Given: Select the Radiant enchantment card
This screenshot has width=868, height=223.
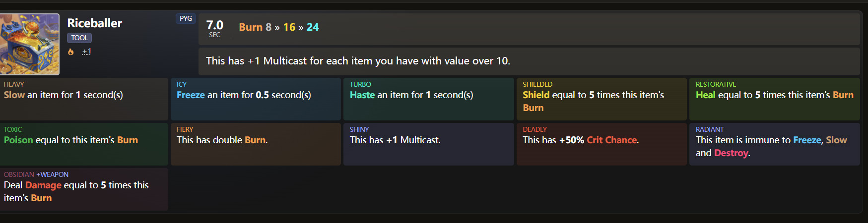Looking at the screenshot, I should coord(774,144).
